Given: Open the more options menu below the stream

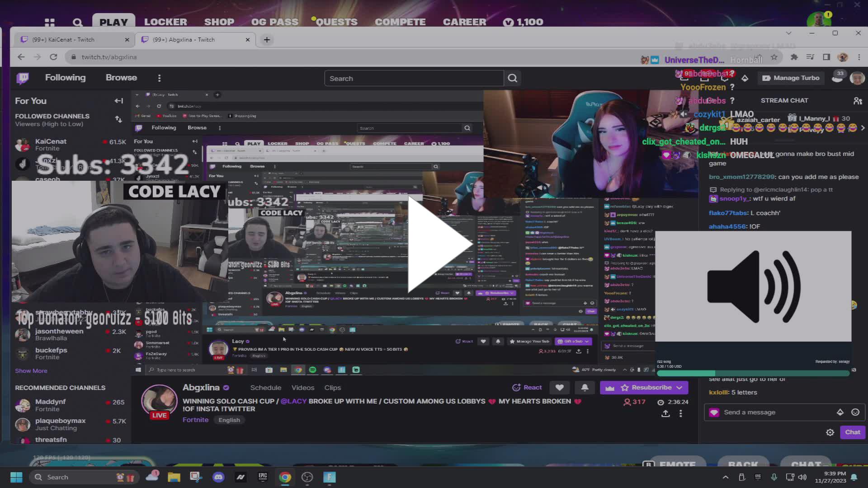Looking at the screenshot, I should pyautogui.click(x=681, y=413).
